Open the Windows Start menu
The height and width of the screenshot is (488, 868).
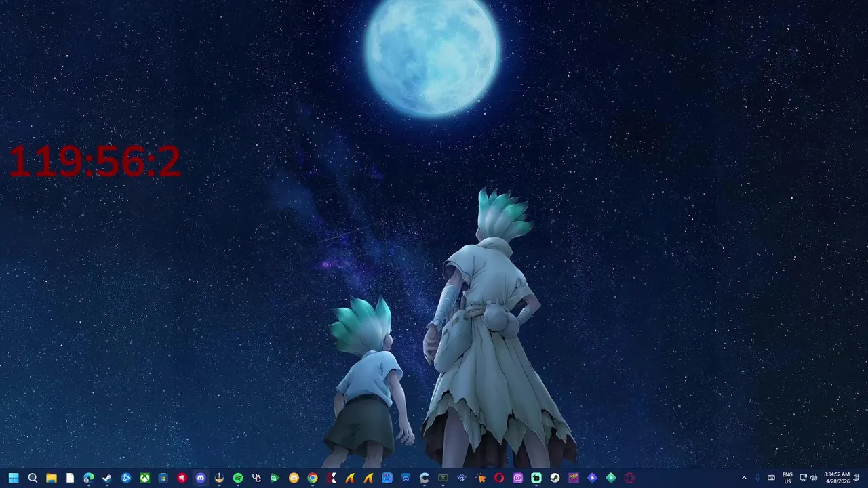click(x=14, y=478)
